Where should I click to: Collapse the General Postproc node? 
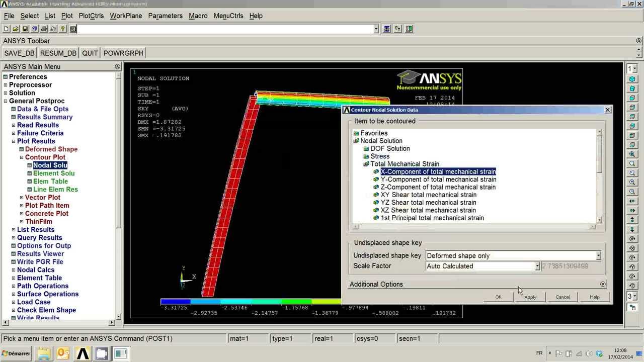pos(6,101)
